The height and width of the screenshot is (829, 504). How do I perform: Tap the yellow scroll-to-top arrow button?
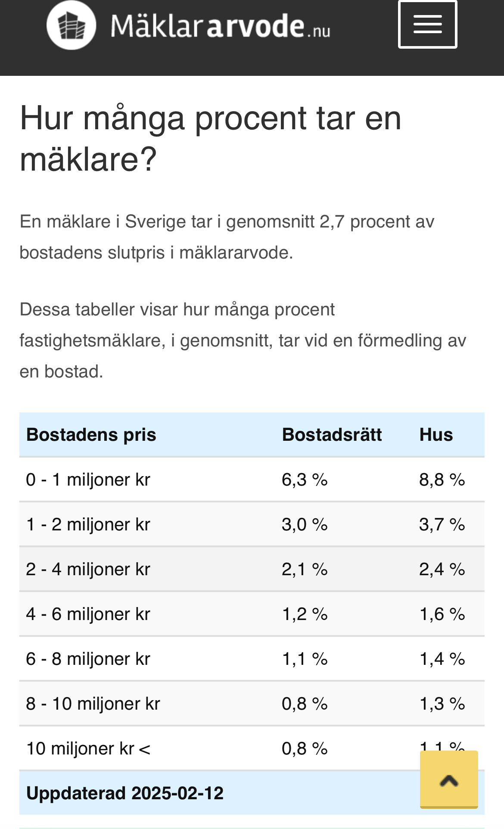point(449,779)
